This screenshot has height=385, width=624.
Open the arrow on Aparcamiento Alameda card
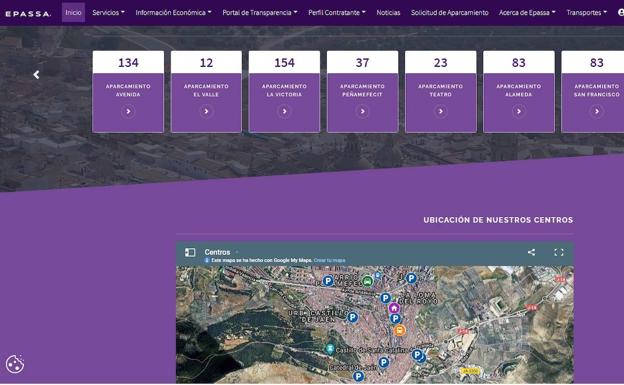[519, 111]
